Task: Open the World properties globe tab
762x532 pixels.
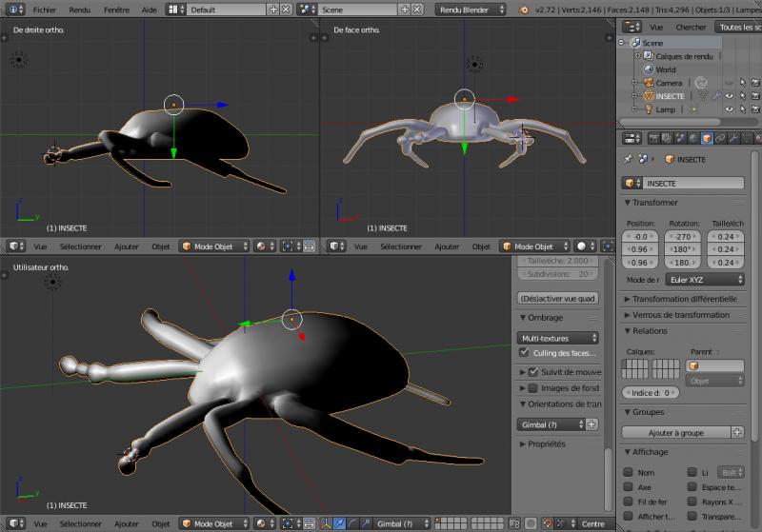Action: pos(692,138)
